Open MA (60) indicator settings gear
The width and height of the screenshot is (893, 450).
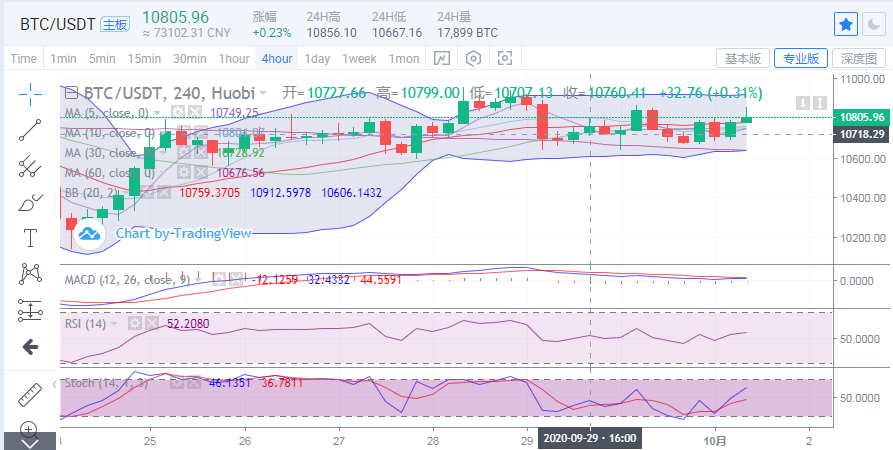coord(183,172)
